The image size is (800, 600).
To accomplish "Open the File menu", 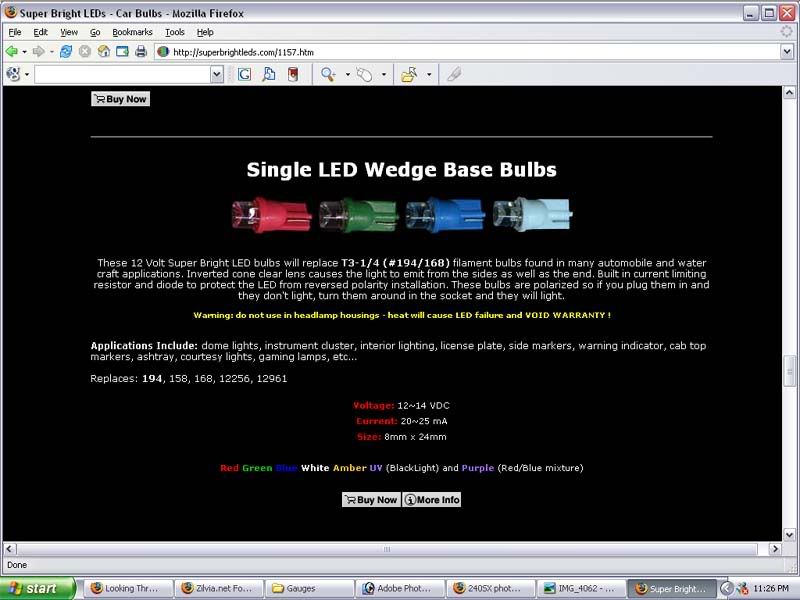I will pos(15,32).
